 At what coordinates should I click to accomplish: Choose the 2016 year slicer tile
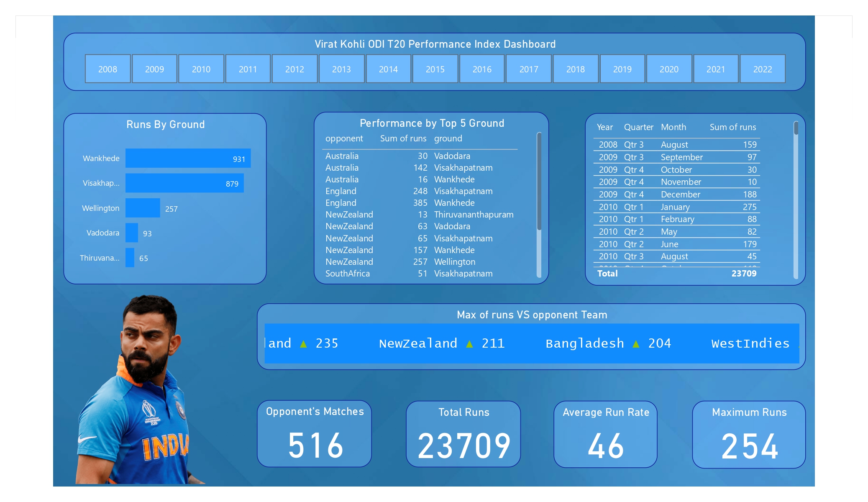point(482,69)
